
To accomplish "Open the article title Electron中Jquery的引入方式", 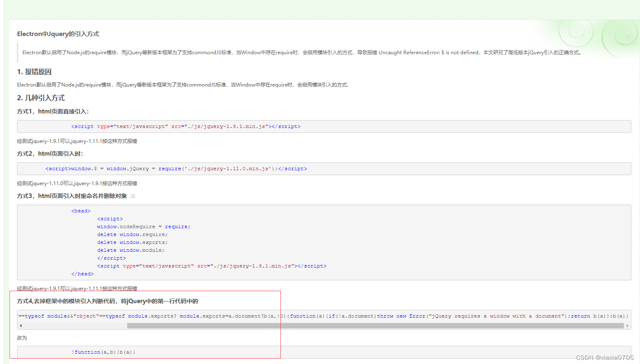I will point(58,34).
